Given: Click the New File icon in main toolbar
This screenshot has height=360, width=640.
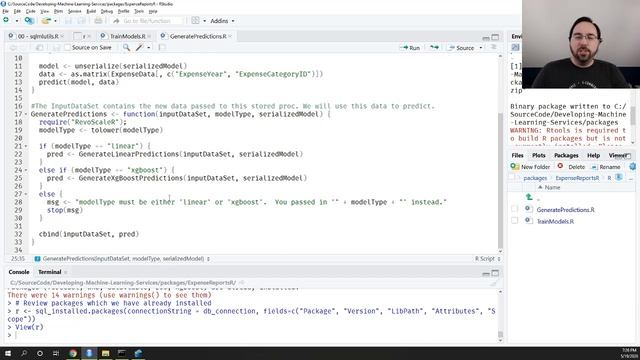Looking at the screenshot, I should coord(6,20).
